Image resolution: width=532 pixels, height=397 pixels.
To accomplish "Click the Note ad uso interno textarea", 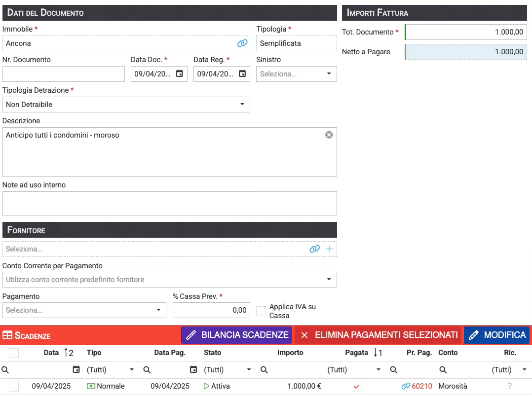I will point(170,204).
